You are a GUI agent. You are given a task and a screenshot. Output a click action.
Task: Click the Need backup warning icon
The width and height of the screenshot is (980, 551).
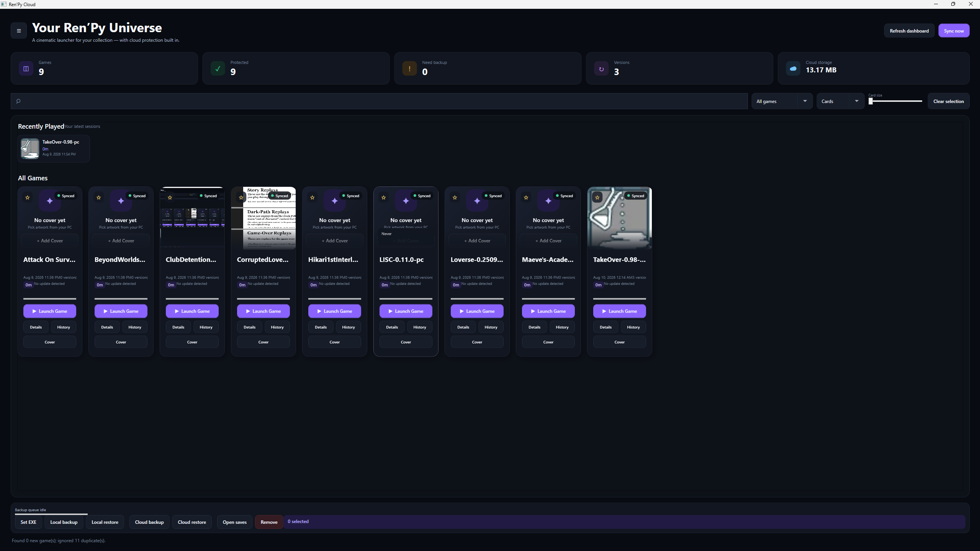pyautogui.click(x=409, y=69)
